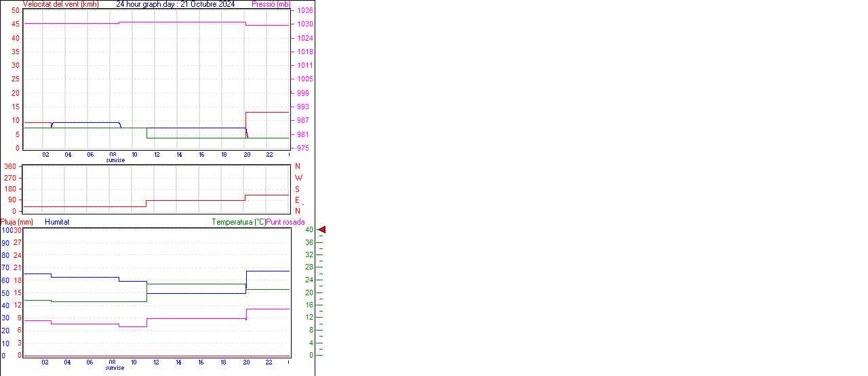Click the hour 12 tick under wind graph

[157, 155]
